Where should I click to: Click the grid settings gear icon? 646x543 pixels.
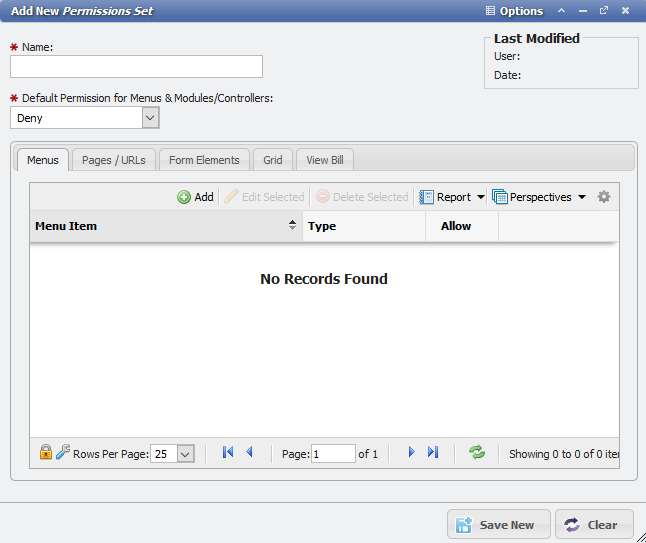(604, 197)
